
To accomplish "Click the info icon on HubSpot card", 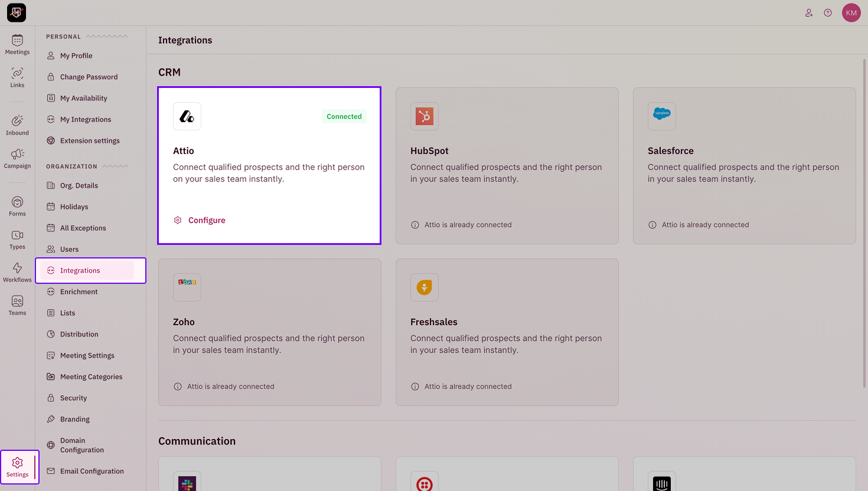I will tap(415, 225).
